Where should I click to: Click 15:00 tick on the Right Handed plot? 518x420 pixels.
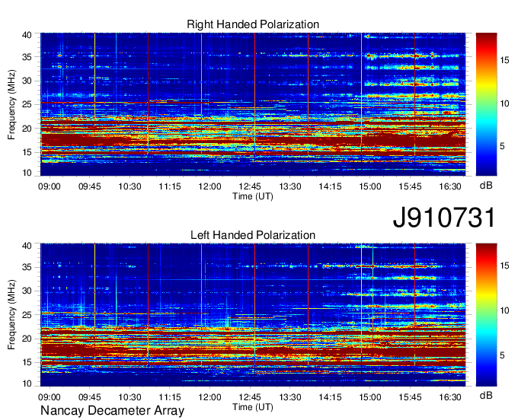370,186
